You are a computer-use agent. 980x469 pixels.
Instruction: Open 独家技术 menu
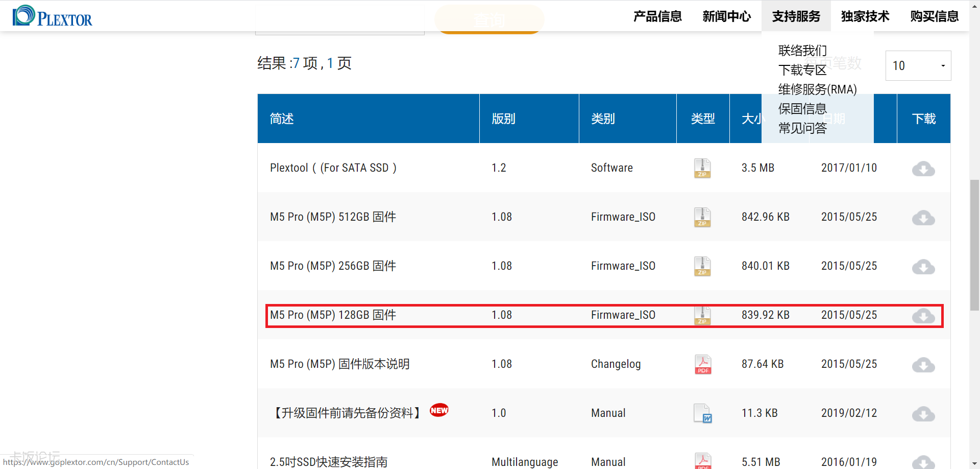coord(865,16)
